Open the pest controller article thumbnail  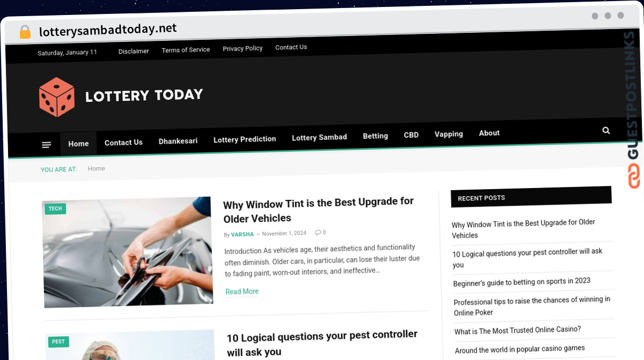pyautogui.click(x=130, y=345)
